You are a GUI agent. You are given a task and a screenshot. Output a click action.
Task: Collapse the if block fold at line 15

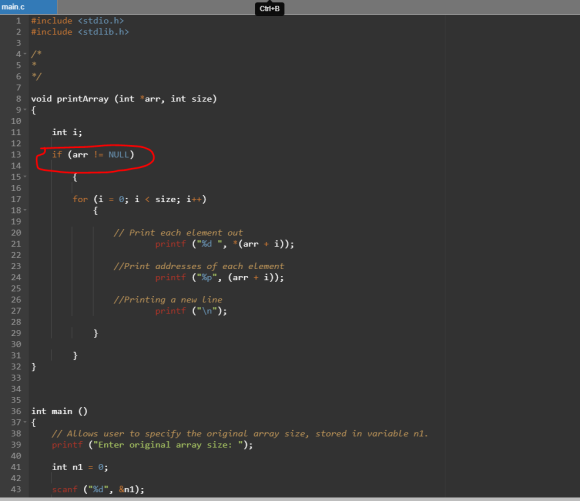(25, 177)
